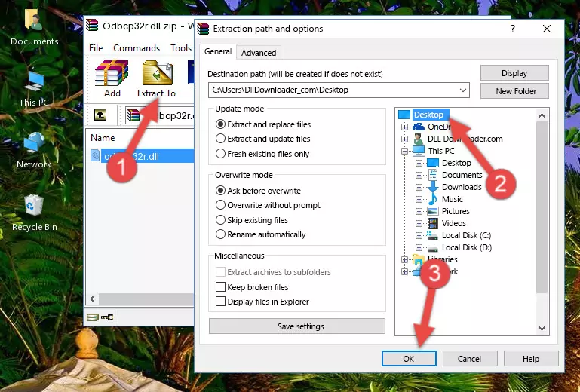
Task: Click Help button in extraction dialog
Action: (x=531, y=359)
